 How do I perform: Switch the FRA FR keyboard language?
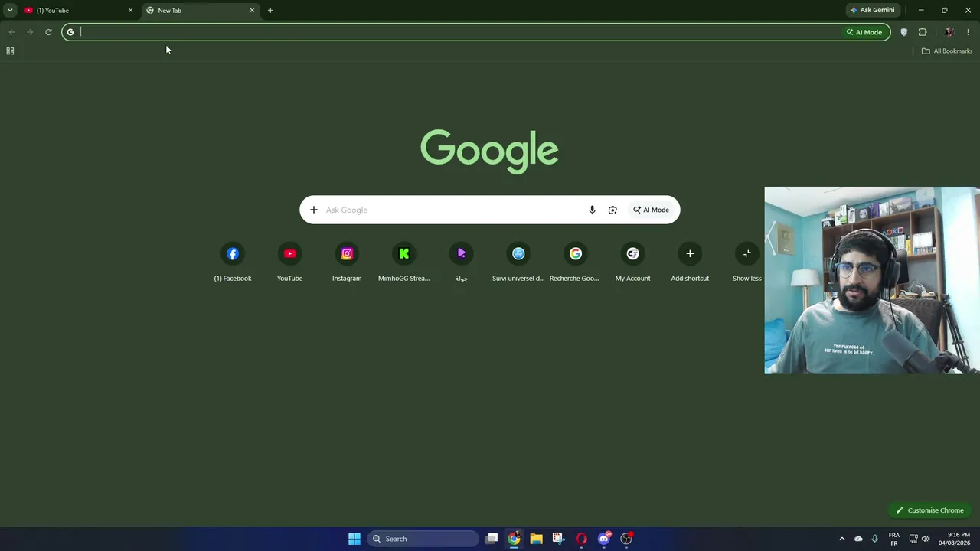click(x=894, y=539)
